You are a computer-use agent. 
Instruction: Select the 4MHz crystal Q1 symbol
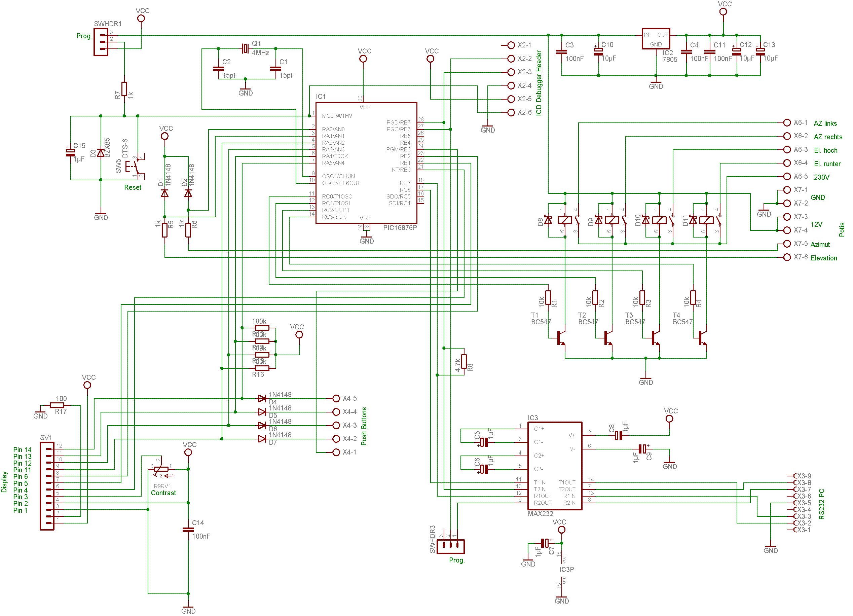(246, 48)
